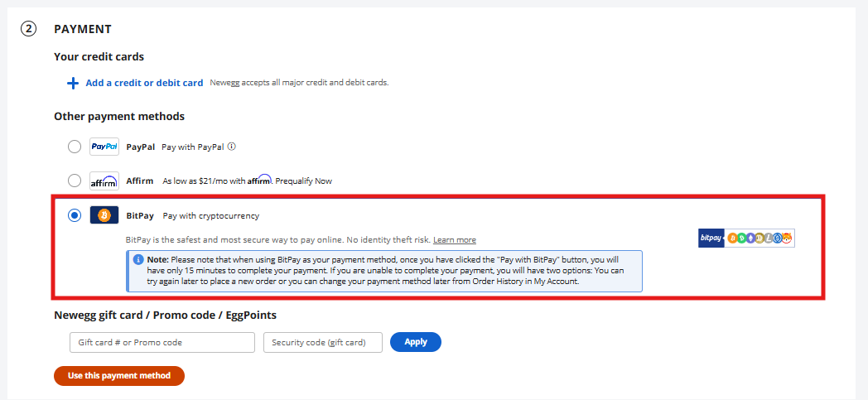
Task: Click the blue info icon beside Note
Action: pos(137,259)
